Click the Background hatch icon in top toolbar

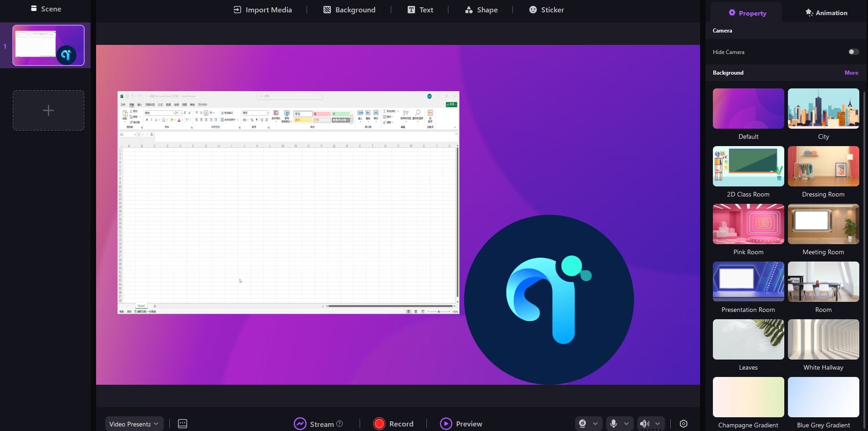point(327,10)
